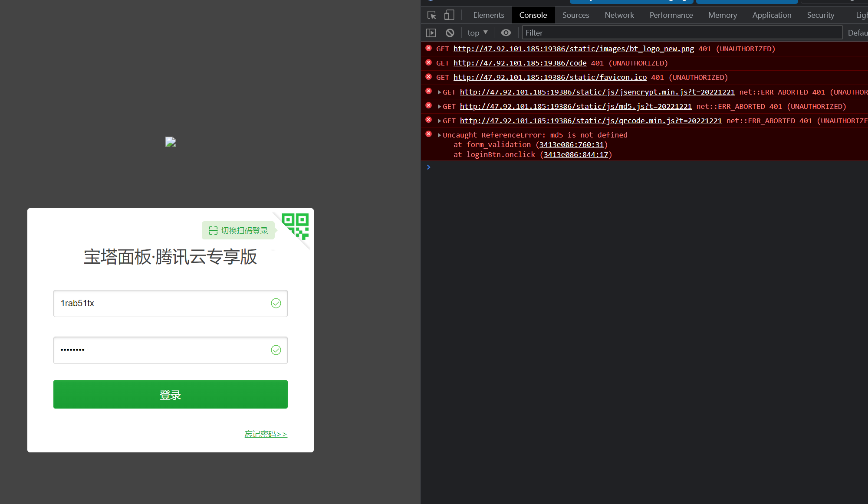868x504 pixels.
Task: Click the username validation checkmark icon
Action: (x=276, y=303)
